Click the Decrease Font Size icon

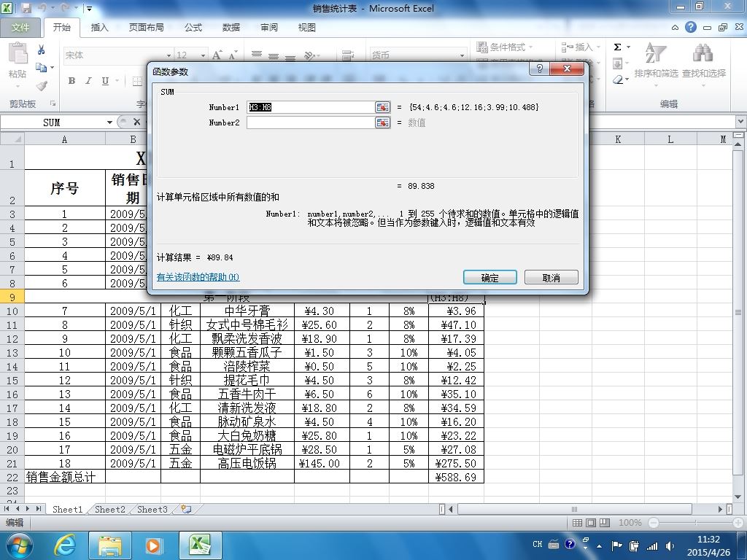pos(233,55)
